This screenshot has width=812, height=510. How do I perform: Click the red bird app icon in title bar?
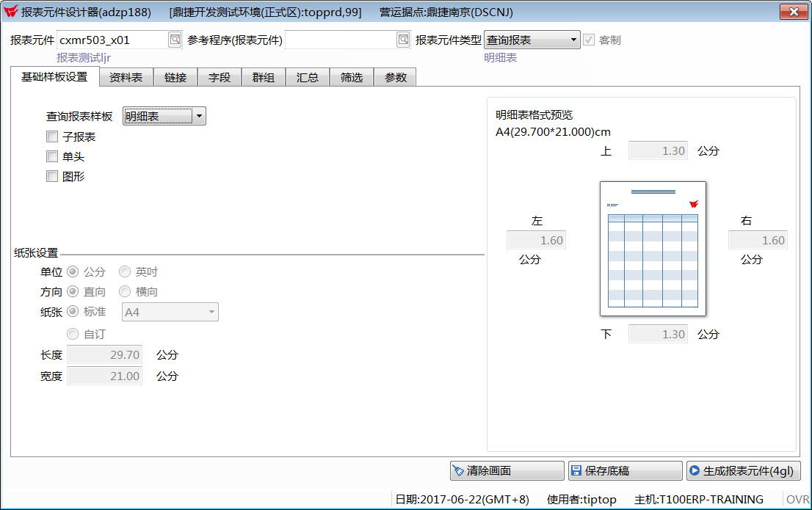(10, 11)
